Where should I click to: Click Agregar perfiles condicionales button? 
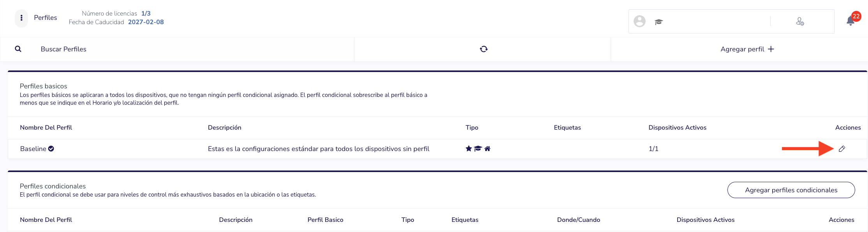tap(791, 190)
